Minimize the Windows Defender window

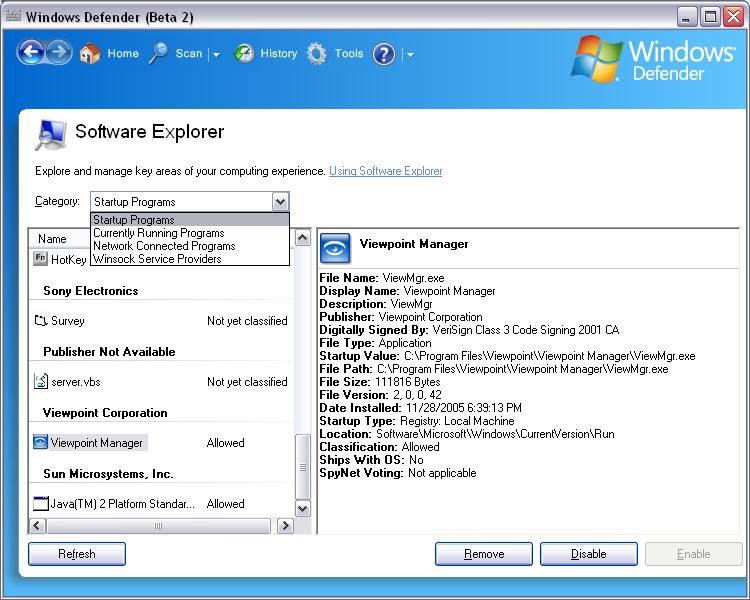click(x=687, y=17)
